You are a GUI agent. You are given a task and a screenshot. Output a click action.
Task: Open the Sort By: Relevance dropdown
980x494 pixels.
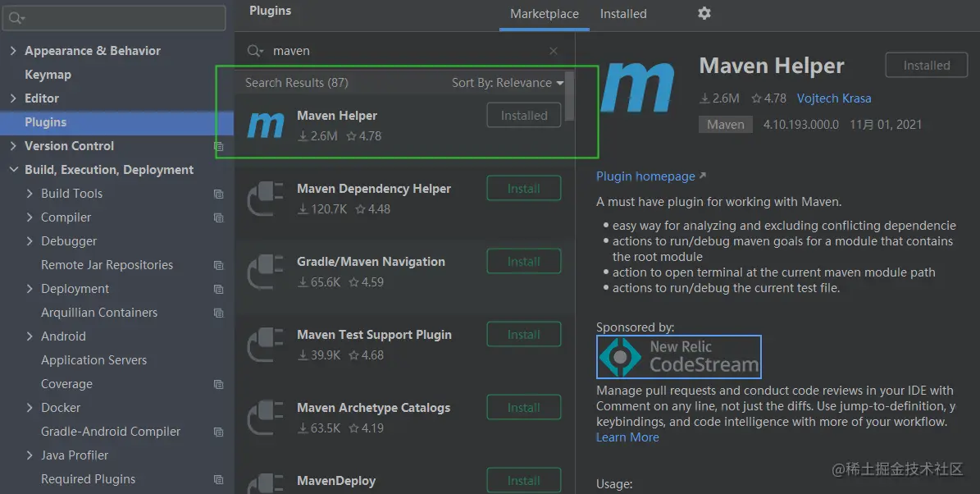click(x=508, y=83)
